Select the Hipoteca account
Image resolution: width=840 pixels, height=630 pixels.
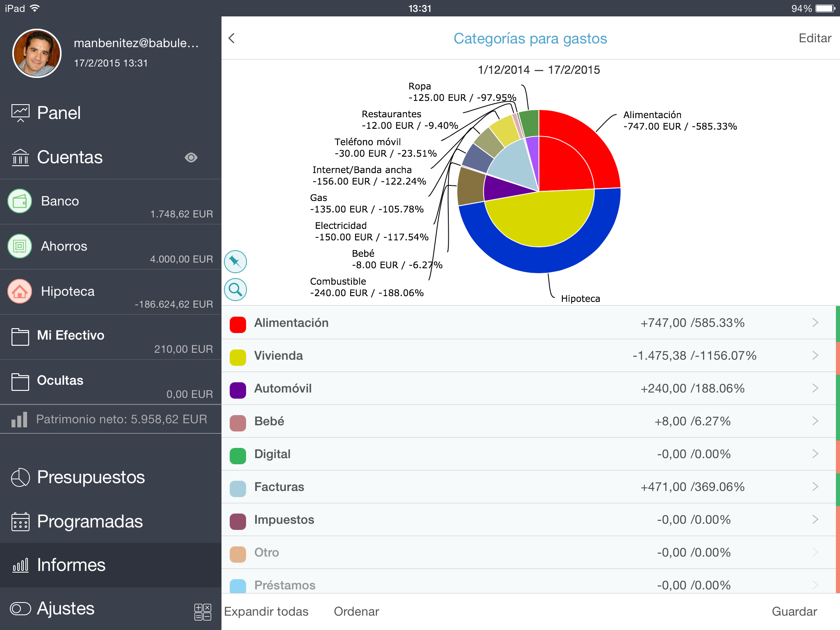click(111, 292)
